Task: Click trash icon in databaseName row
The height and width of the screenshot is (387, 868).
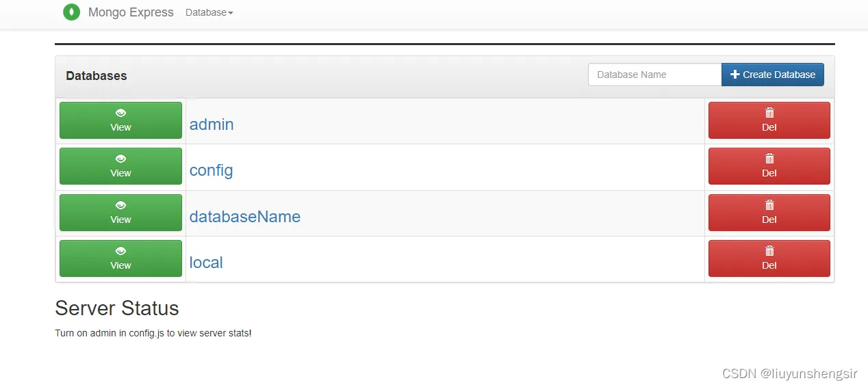Action: click(x=769, y=205)
